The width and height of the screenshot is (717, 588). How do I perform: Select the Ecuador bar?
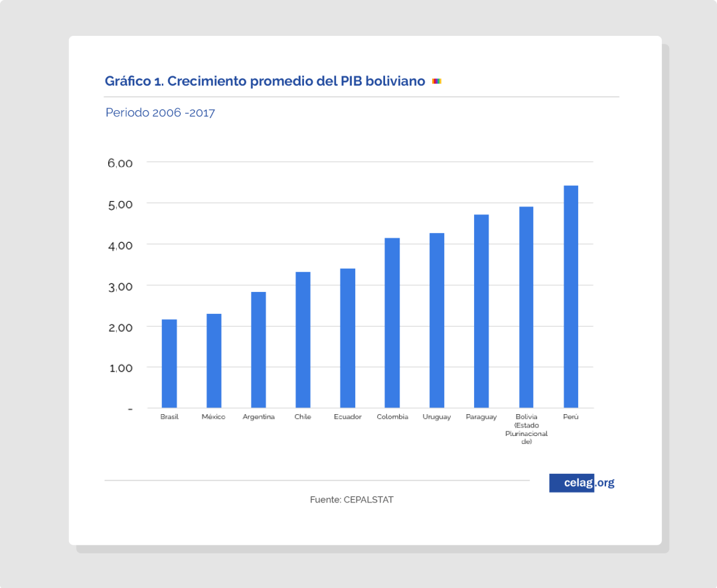coord(348,338)
